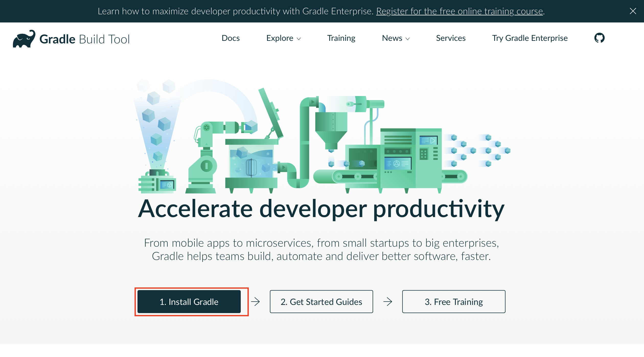Select Try Gradle Enterprise in navbar
This screenshot has width=644, height=357.
pos(530,38)
